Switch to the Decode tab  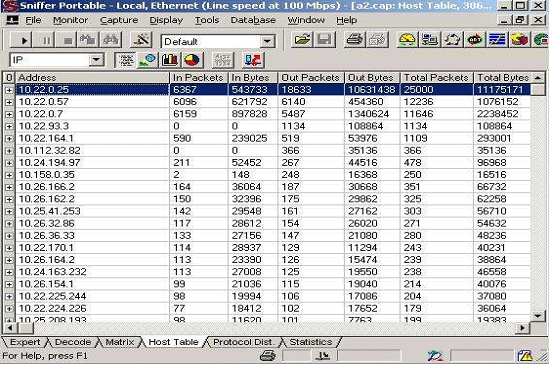click(73, 342)
